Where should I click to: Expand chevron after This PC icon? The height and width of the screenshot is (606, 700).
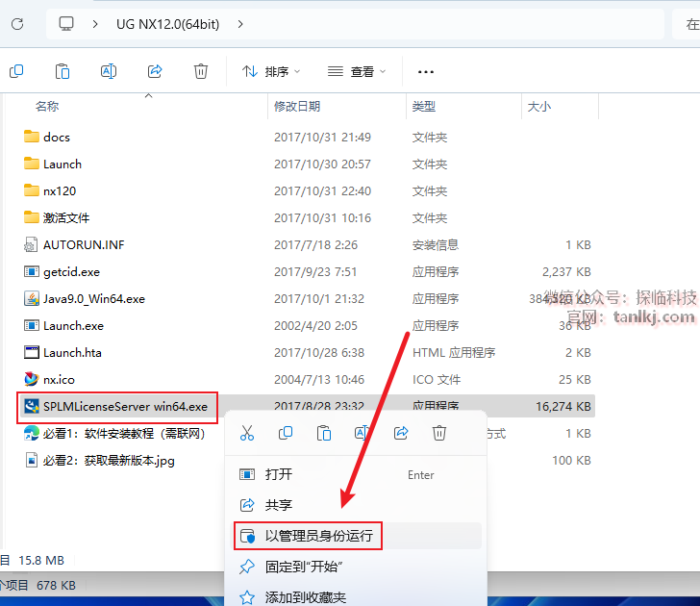pyautogui.click(x=95, y=24)
